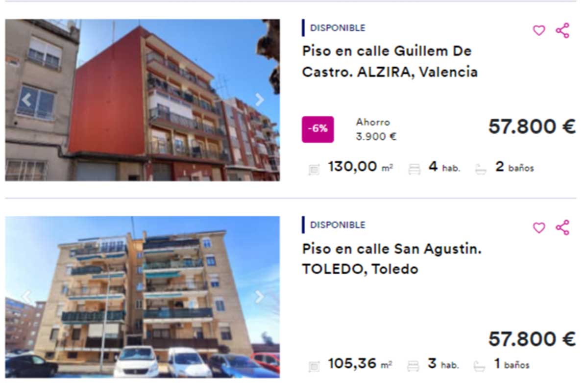
Task: Click the 57.800 € price of the Toledo flat
Action: point(532,338)
